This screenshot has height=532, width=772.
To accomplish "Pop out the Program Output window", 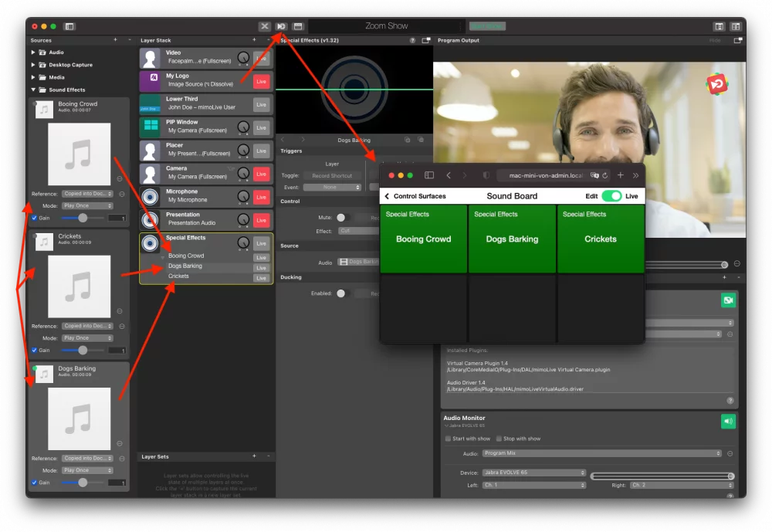I will click(737, 40).
